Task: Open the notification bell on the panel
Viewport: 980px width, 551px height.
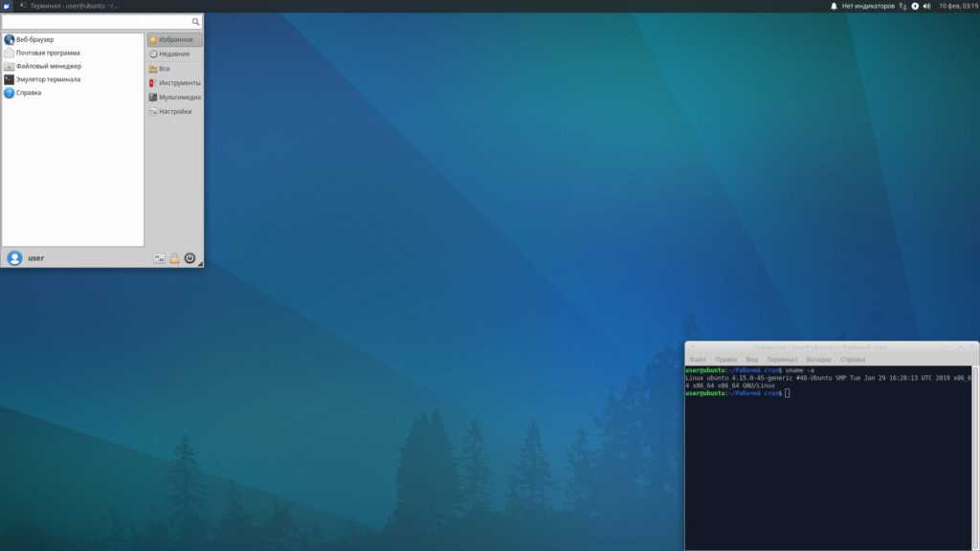Action: point(834,6)
